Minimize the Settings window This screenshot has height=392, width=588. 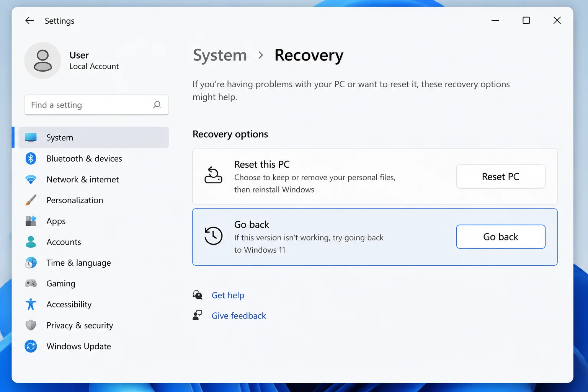tap(495, 20)
